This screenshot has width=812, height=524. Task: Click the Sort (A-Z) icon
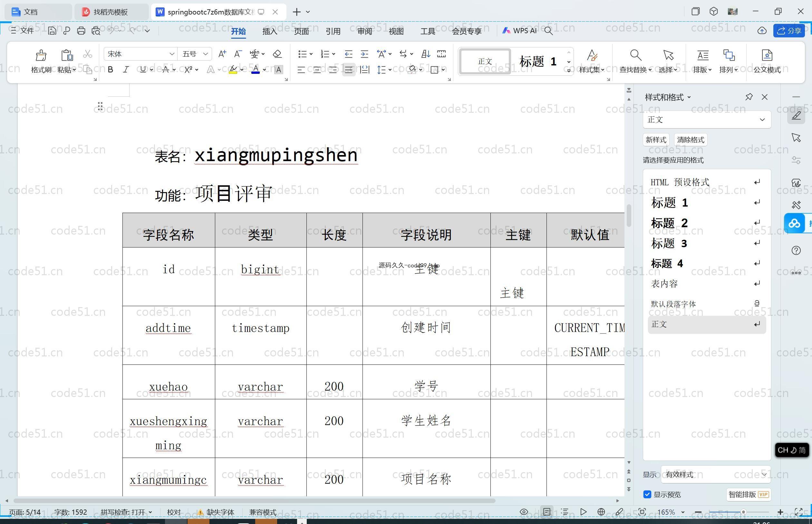tap(426, 54)
